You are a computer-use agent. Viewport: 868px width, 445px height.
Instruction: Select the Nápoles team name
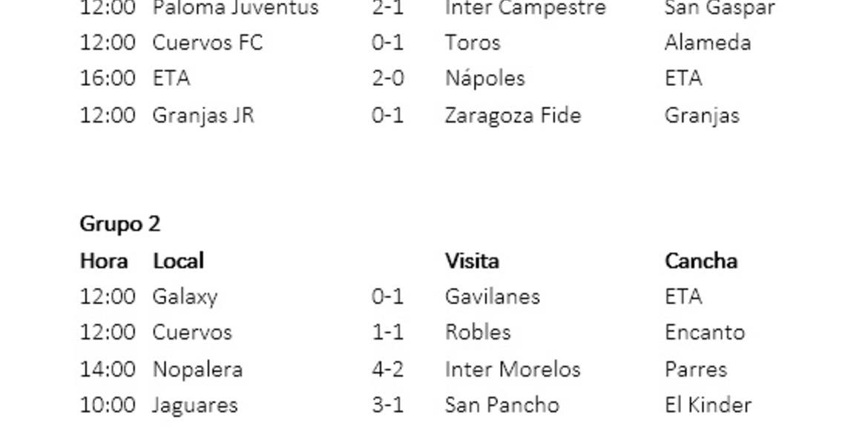click(484, 79)
